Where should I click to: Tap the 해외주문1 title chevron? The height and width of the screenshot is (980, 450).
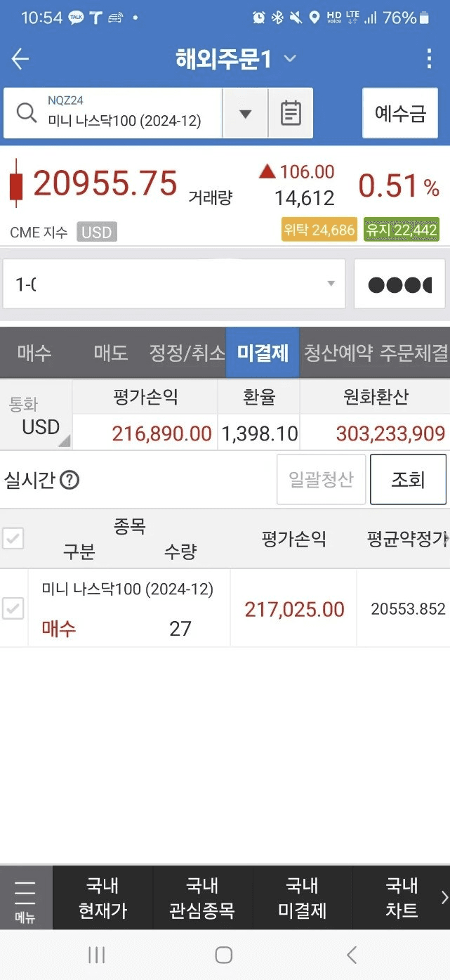point(289,59)
